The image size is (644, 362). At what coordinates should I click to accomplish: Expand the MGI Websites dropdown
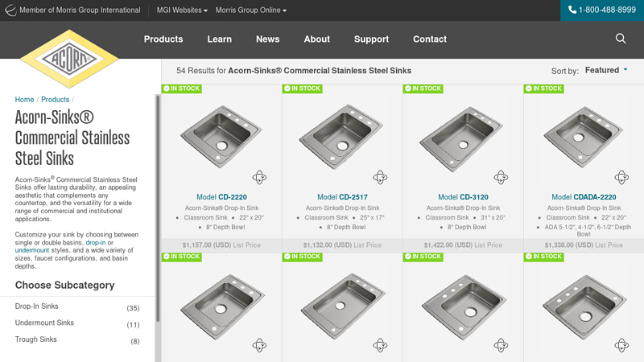(182, 10)
